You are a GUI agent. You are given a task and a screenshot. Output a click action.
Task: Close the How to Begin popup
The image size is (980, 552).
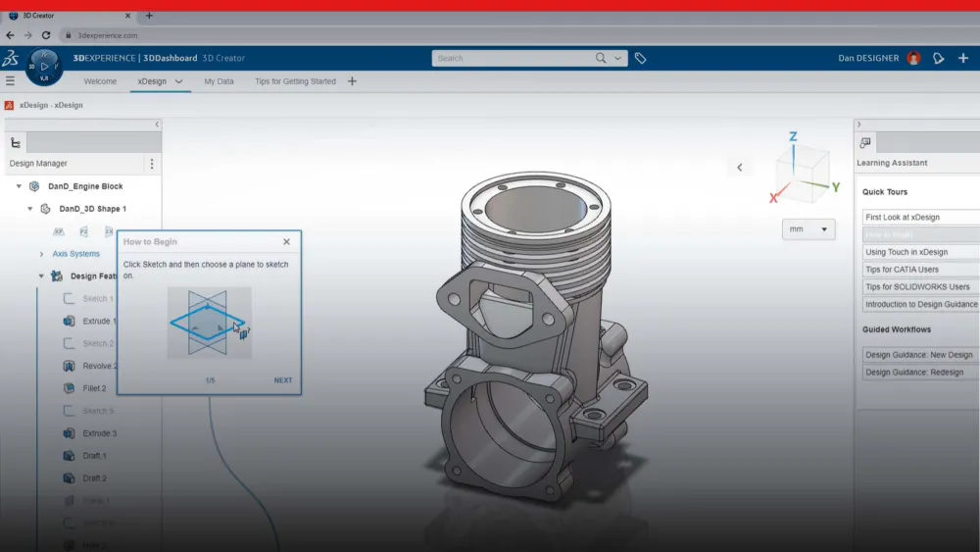[x=286, y=242]
